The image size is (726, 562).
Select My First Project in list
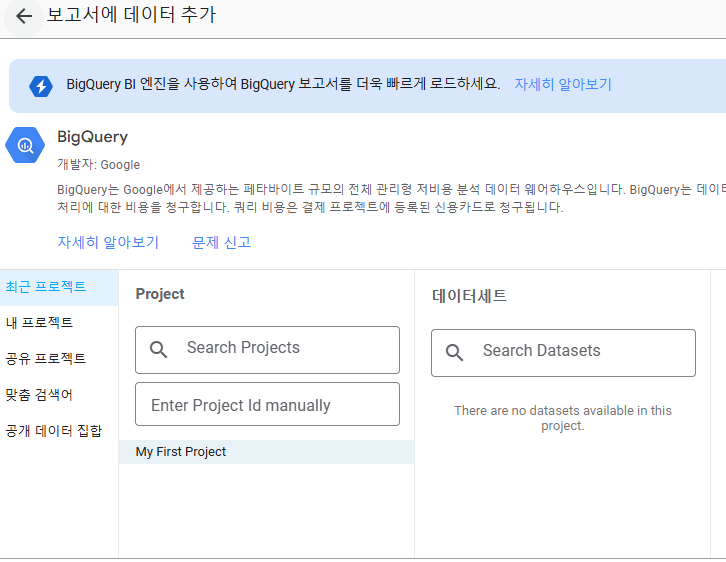coord(266,452)
